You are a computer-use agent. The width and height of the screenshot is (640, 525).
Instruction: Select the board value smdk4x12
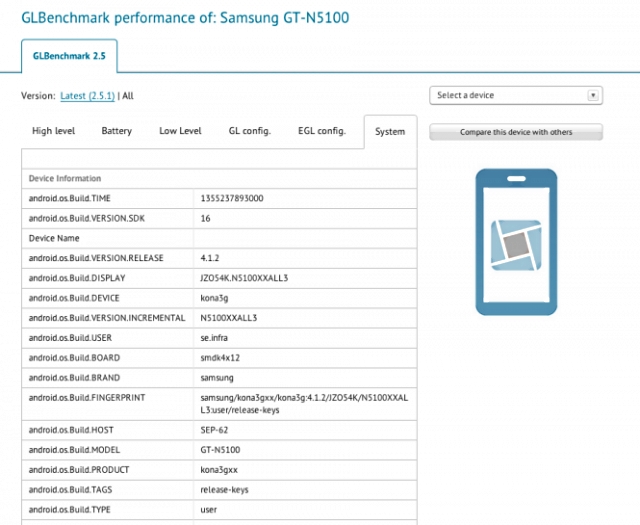point(220,358)
